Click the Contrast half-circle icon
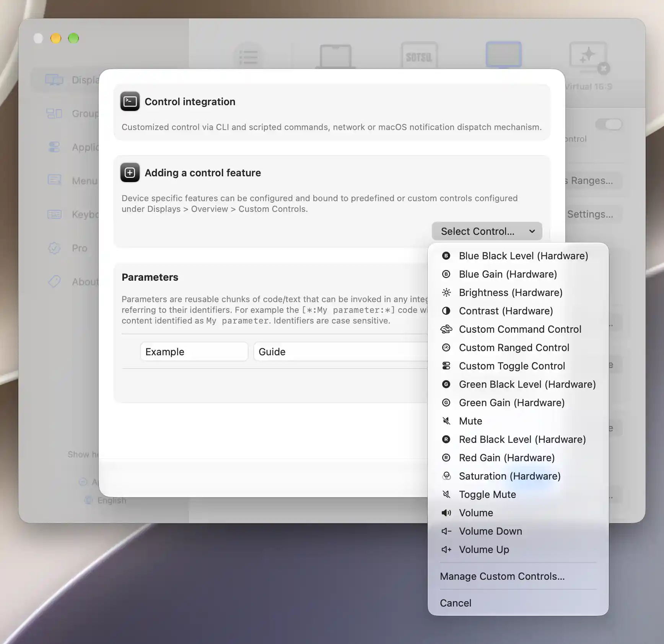Screen dimensions: 664x644 point(446,311)
